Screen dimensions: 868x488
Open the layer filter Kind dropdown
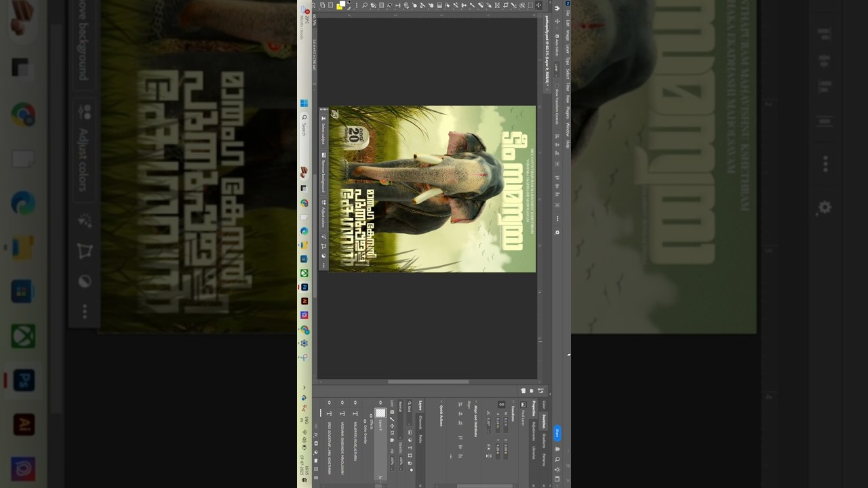[x=409, y=413]
